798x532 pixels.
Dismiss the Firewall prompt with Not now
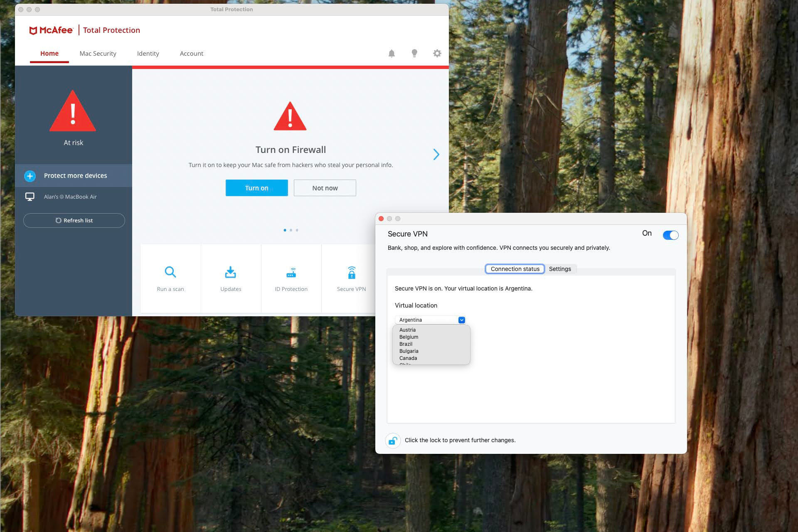coord(325,188)
